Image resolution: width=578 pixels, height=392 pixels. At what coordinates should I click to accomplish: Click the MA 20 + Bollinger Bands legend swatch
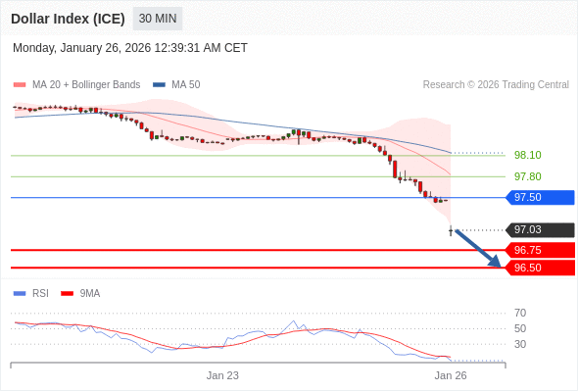(x=20, y=85)
